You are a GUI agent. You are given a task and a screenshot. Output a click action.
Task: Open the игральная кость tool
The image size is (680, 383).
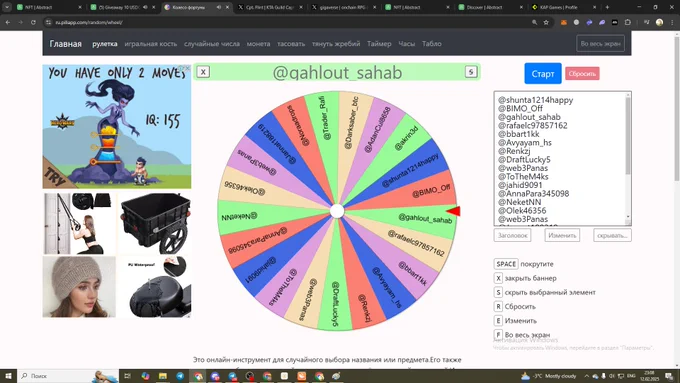point(150,44)
